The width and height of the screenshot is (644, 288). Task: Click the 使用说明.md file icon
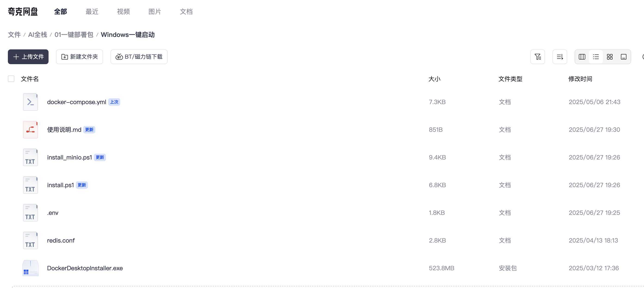tap(31, 129)
